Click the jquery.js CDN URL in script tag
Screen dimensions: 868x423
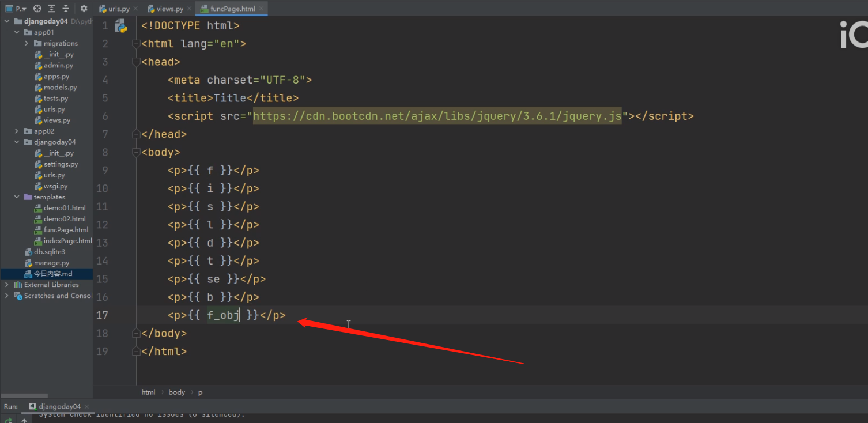pyautogui.click(x=437, y=116)
